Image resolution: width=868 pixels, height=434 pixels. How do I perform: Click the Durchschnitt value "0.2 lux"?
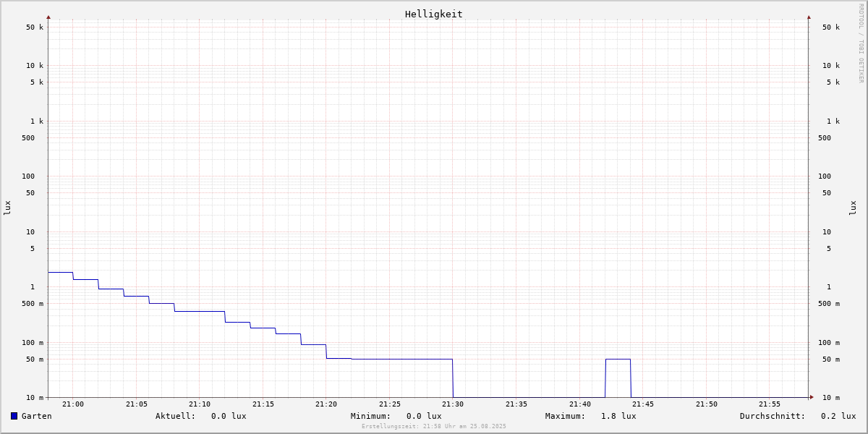(x=838, y=416)
